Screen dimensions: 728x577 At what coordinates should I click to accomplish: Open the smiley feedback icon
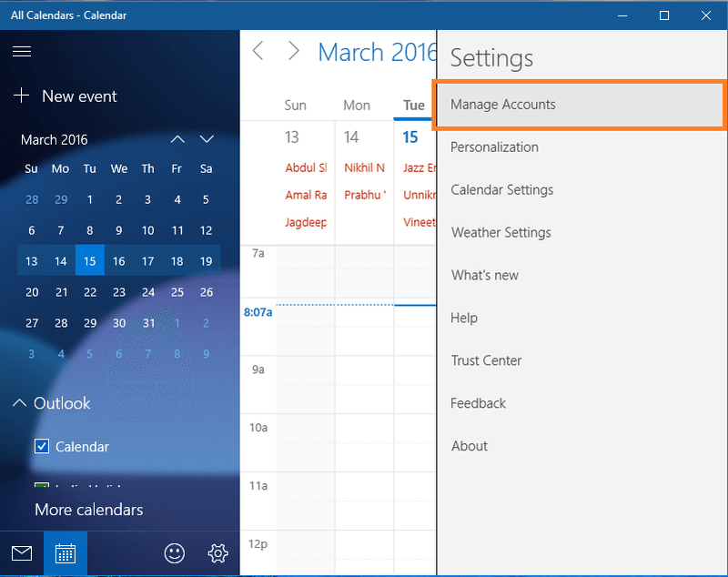click(175, 553)
